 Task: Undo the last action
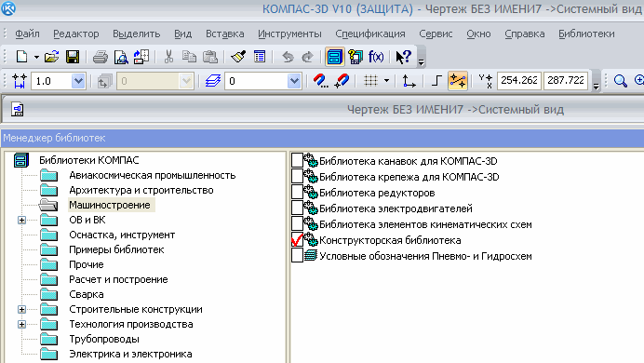click(x=288, y=57)
